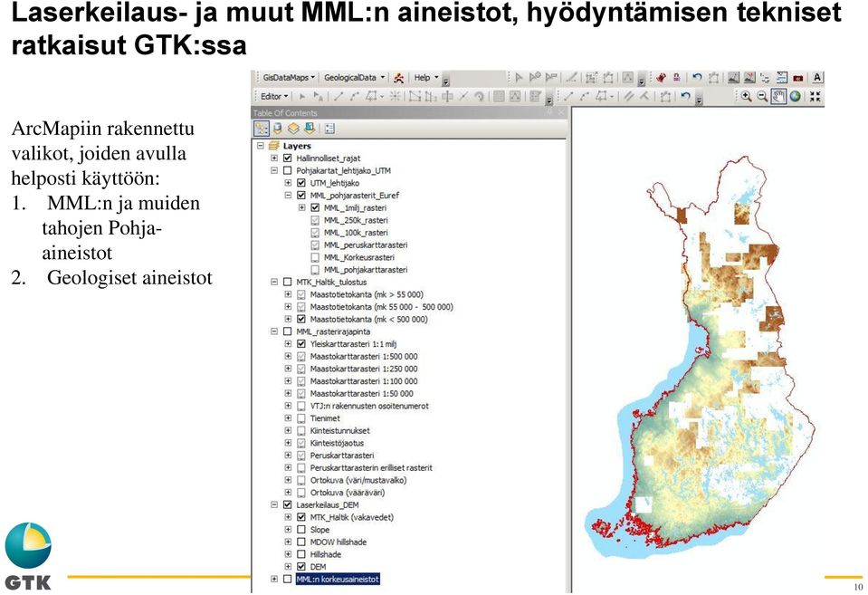Screen dimensions: 868x595
Task: Check the Pohjakartat_lehtijako_UTM group
Action: 287,170
